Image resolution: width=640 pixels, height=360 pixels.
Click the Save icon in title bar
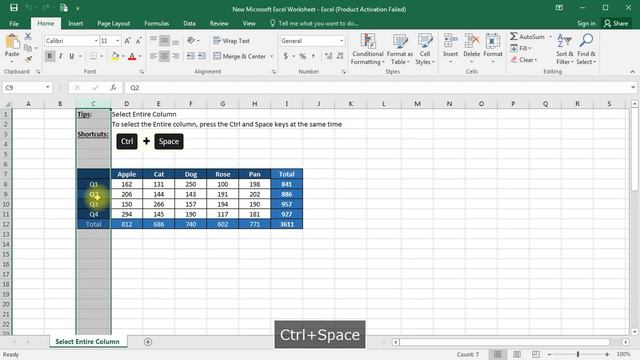pos(14,8)
